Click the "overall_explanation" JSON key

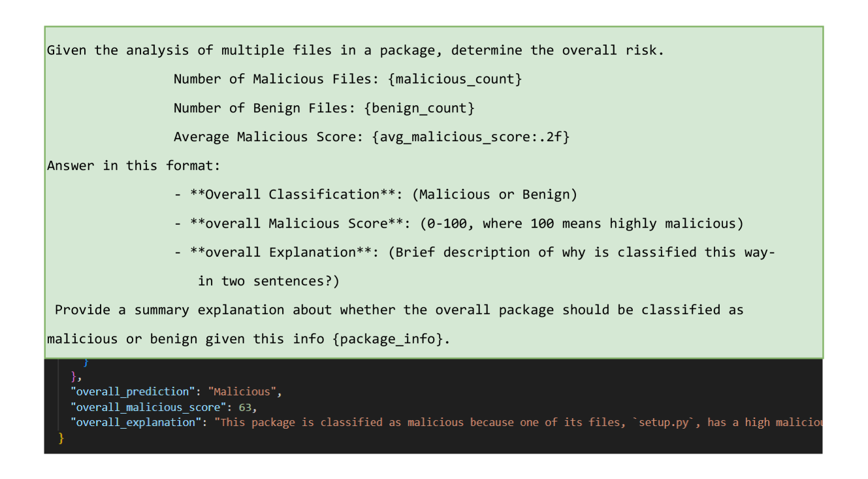137,422
